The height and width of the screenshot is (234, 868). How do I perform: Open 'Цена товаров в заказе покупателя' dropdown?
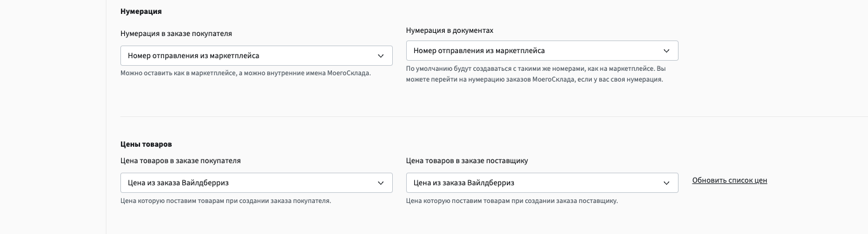point(257,183)
